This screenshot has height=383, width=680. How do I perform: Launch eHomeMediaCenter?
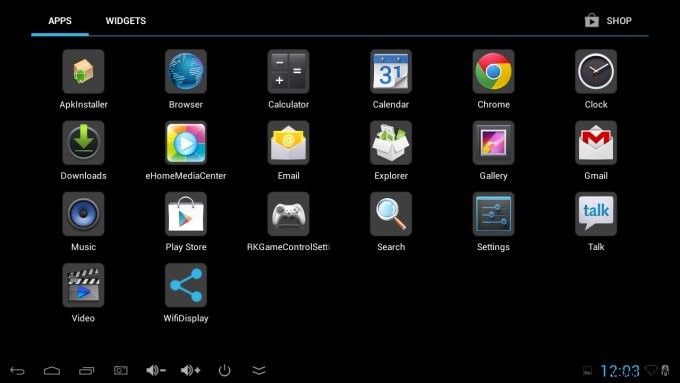[x=186, y=143]
